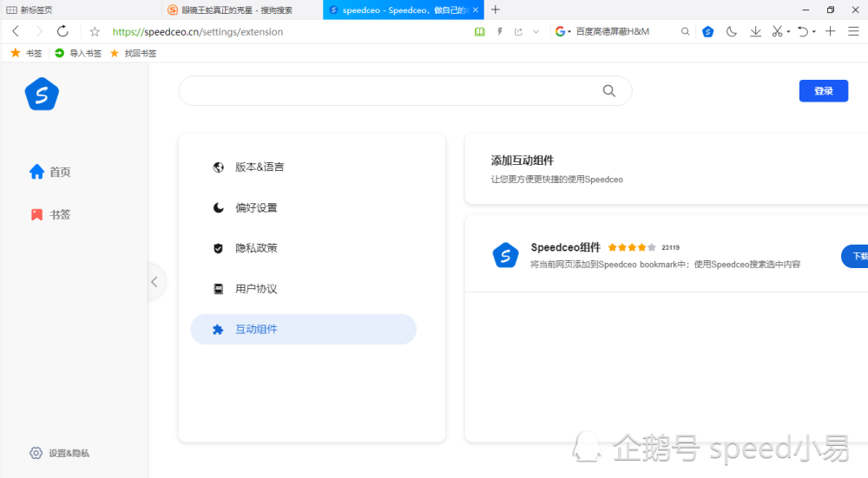This screenshot has height=478, width=868.
Task: Toggle night mode moon icon in toolbar
Action: (731, 31)
